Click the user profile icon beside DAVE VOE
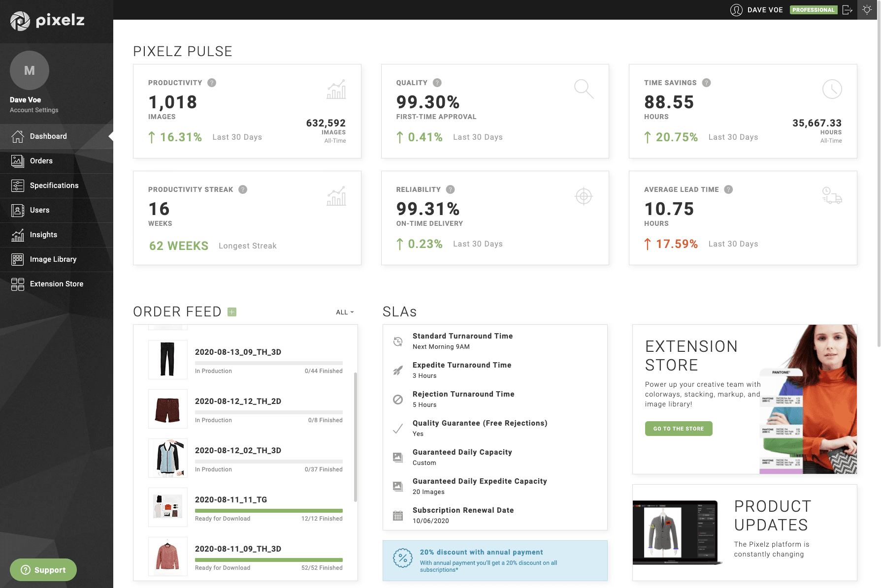This screenshot has width=881, height=588. [x=736, y=10]
